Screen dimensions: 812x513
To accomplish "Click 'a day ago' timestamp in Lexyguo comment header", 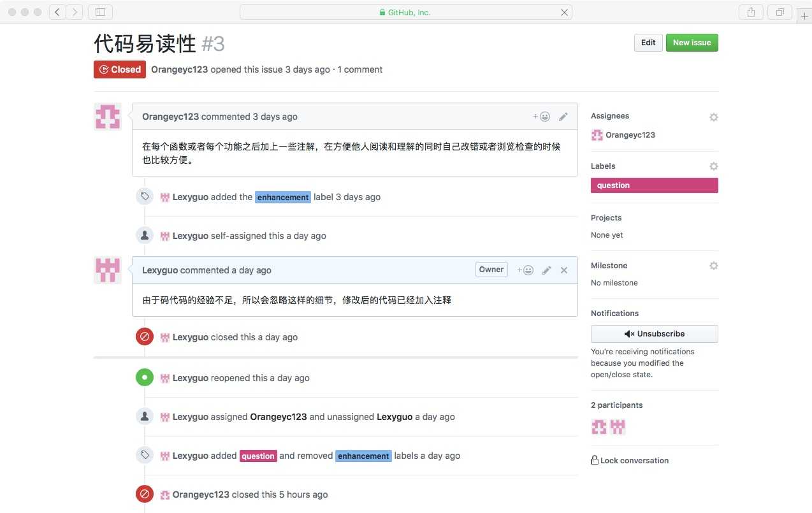I will [x=252, y=270].
